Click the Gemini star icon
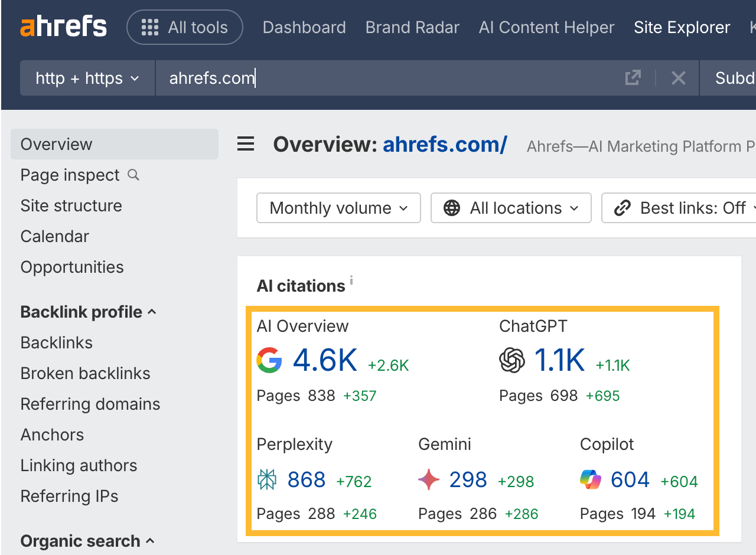Viewport: 756px width, 555px height. click(x=428, y=479)
